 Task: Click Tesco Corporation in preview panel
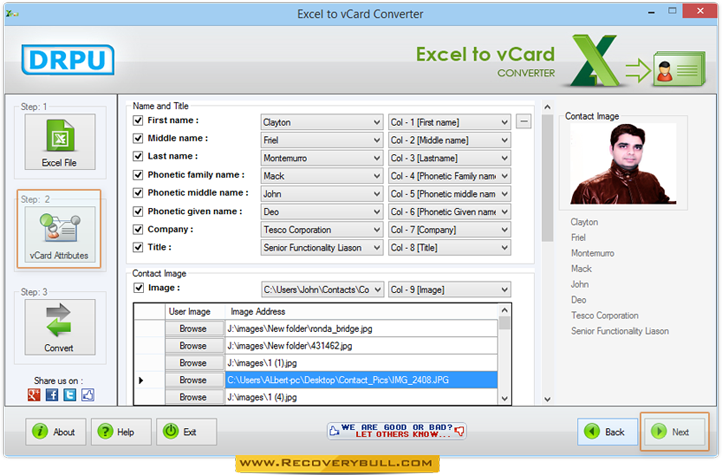point(605,315)
